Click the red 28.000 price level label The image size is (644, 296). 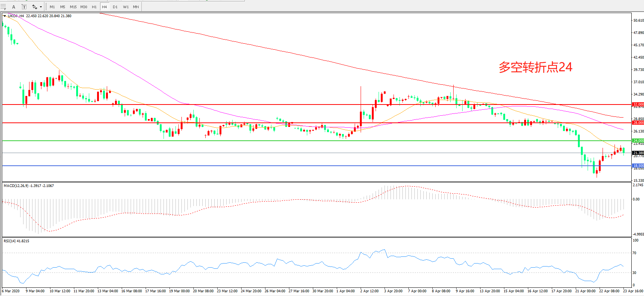pyautogui.click(x=638, y=122)
